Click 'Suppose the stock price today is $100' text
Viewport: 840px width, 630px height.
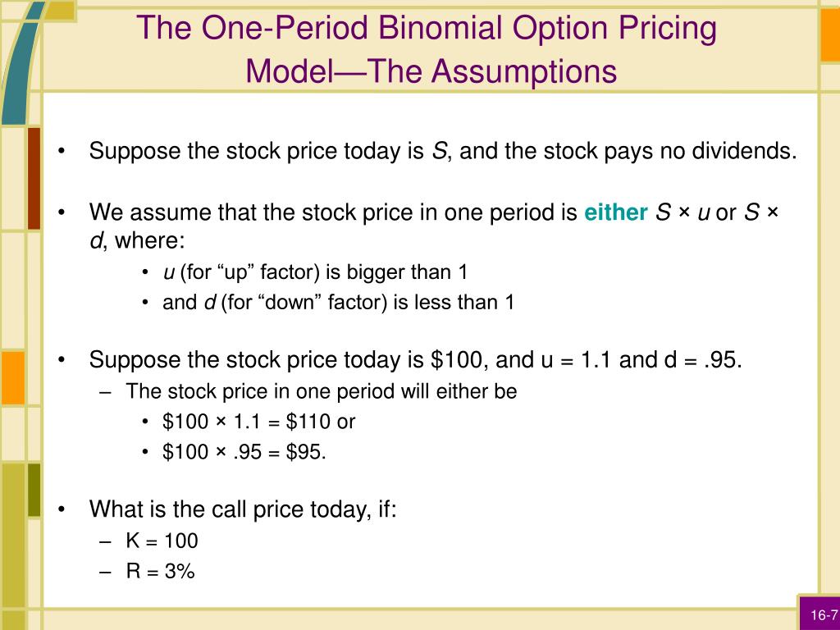pyautogui.click(x=415, y=359)
